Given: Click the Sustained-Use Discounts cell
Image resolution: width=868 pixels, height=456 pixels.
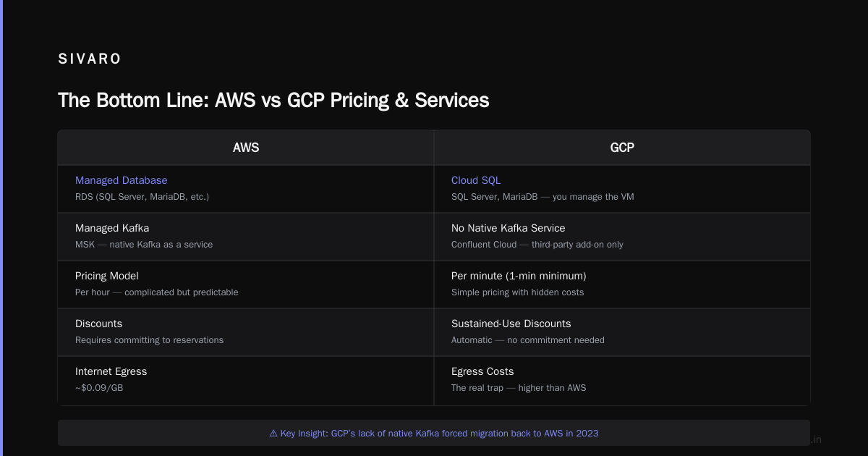Looking at the screenshot, I should (x=622, y=332).
